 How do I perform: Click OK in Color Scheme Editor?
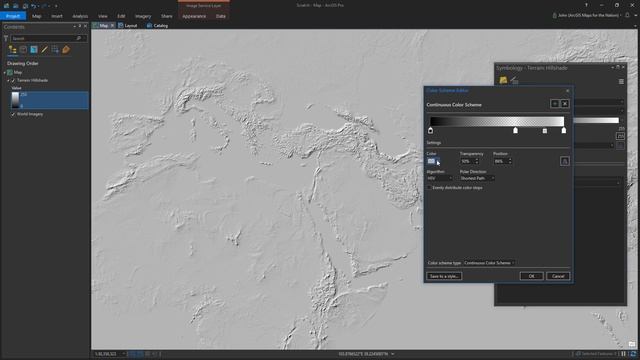click(531, 276)
